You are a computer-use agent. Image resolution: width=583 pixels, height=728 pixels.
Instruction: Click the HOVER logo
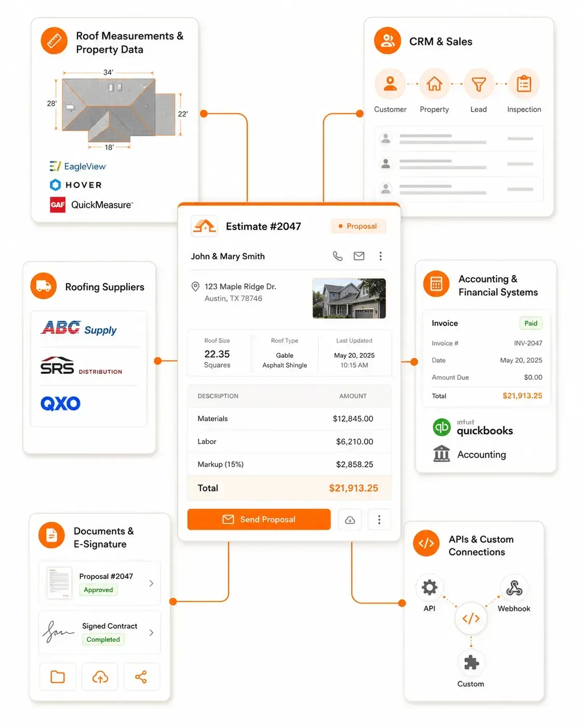coord(76,185)
